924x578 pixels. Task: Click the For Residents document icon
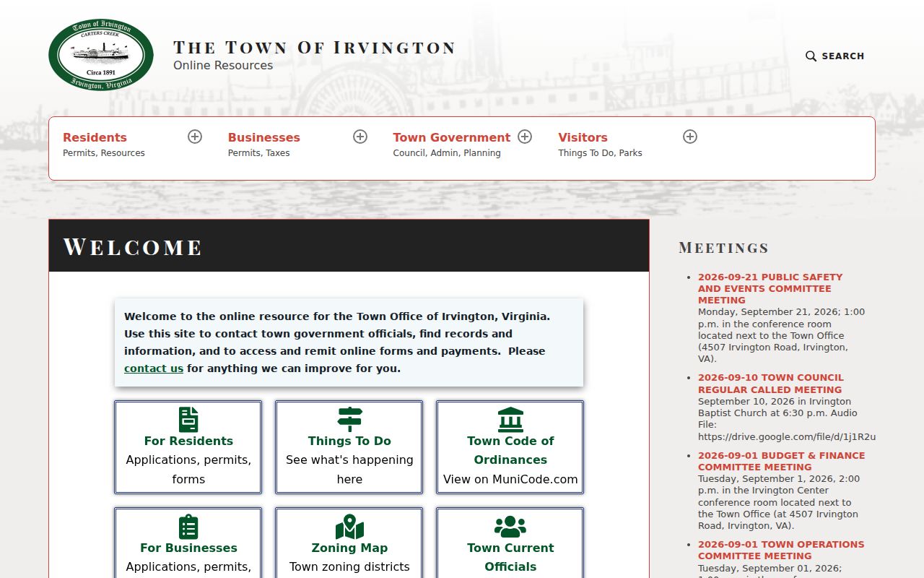[x=188, y=420]
